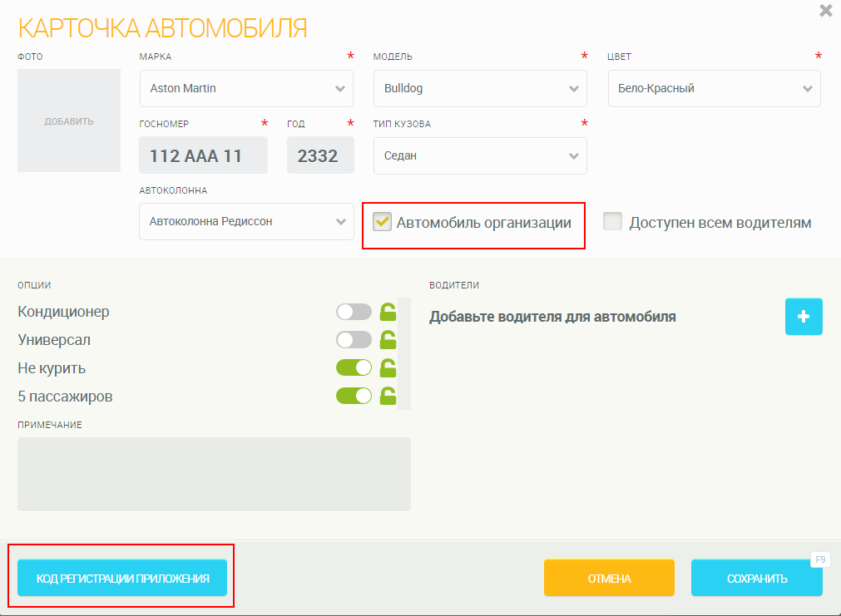Click the Примечание text area

pyautogui.click(x=214, y=474)
